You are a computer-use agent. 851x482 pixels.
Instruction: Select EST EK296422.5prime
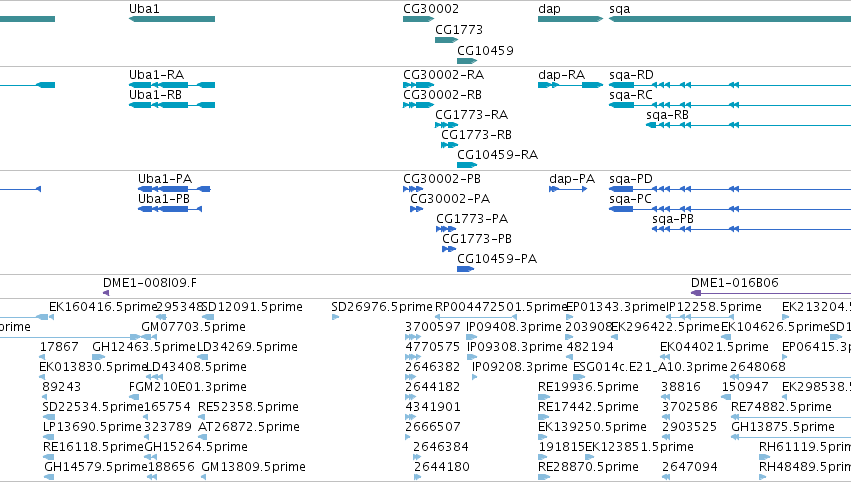[x=665, y=327]
